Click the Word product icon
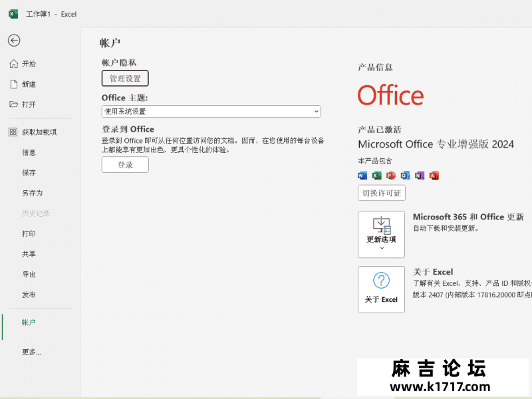The width and height of the screenshot is (532, 399). coord(362,176)
